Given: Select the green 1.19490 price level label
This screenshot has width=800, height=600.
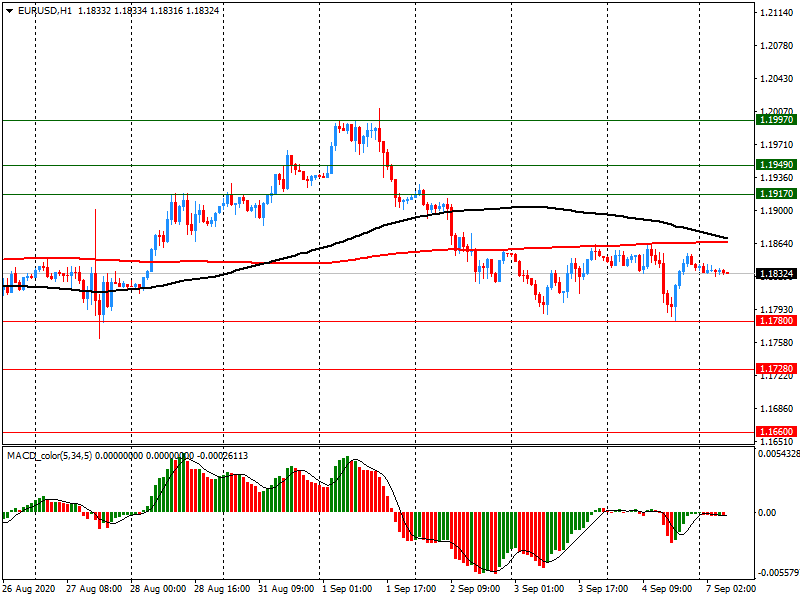Looking at the screenshot, I should pyautogui.click(x=776, y=165).
